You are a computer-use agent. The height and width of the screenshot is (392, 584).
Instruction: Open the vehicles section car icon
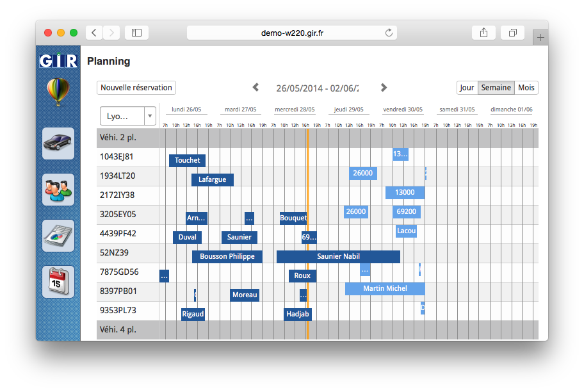[x=58, y=143]
